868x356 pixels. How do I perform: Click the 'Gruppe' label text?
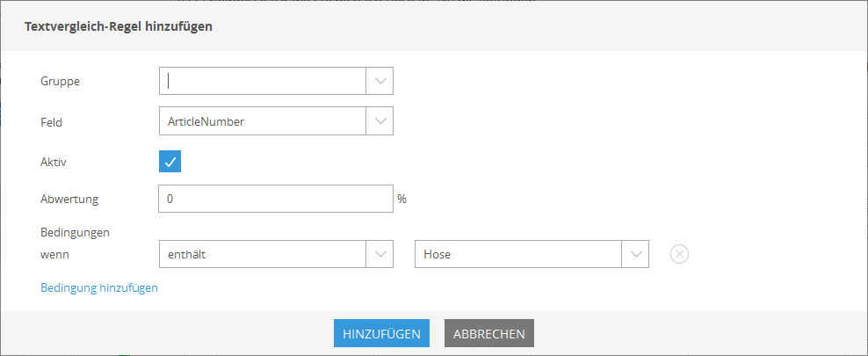pos(60,82)
